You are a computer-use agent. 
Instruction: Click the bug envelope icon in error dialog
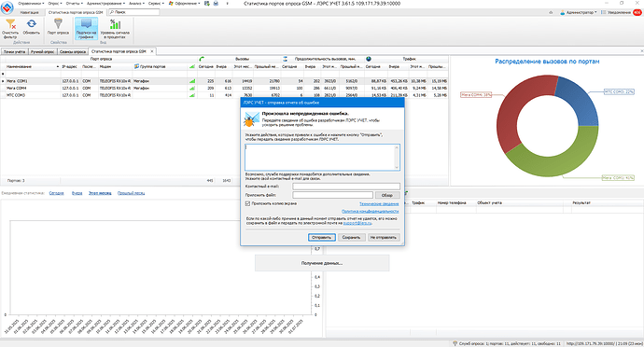[x=251, y=119]
